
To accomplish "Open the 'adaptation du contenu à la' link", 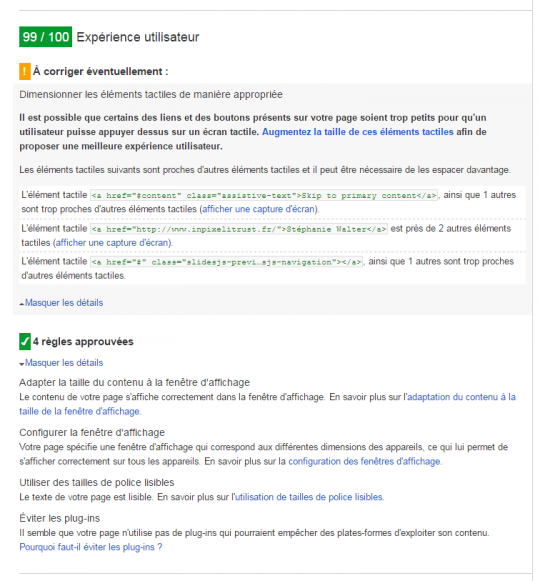I will tap(461, 397).
